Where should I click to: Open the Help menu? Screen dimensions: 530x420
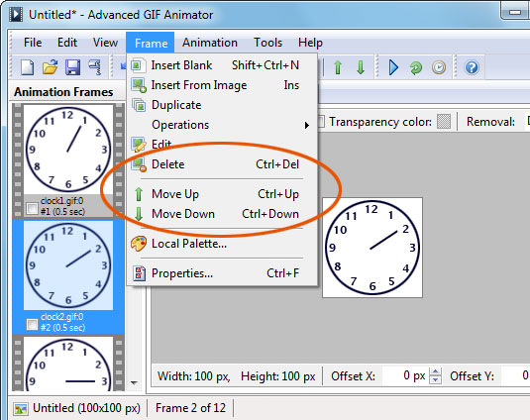tap(310, 43)
